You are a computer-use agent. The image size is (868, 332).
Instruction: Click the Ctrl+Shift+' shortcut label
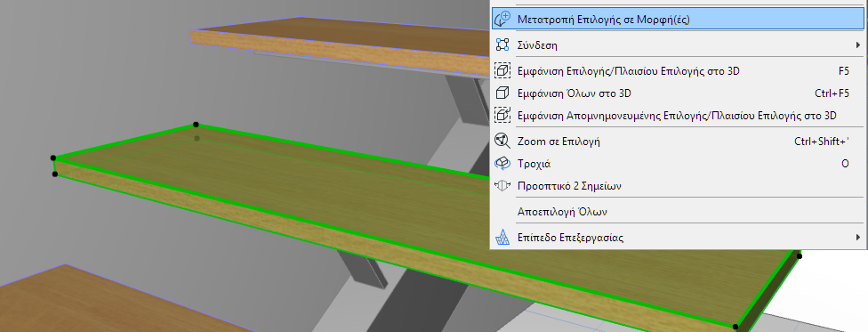pos(822,142)
